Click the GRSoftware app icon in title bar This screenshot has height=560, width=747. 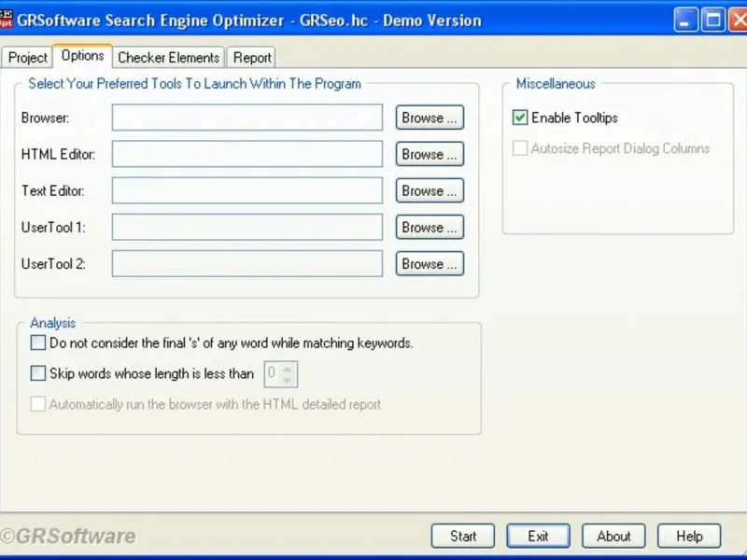[6, 19]
